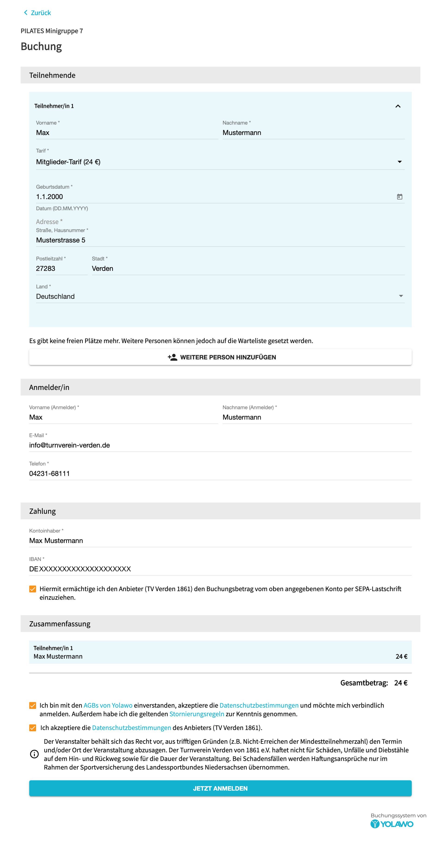
Task: Click the Geburtsdatum field showing 1.1.2000
Action: (135, 196)
